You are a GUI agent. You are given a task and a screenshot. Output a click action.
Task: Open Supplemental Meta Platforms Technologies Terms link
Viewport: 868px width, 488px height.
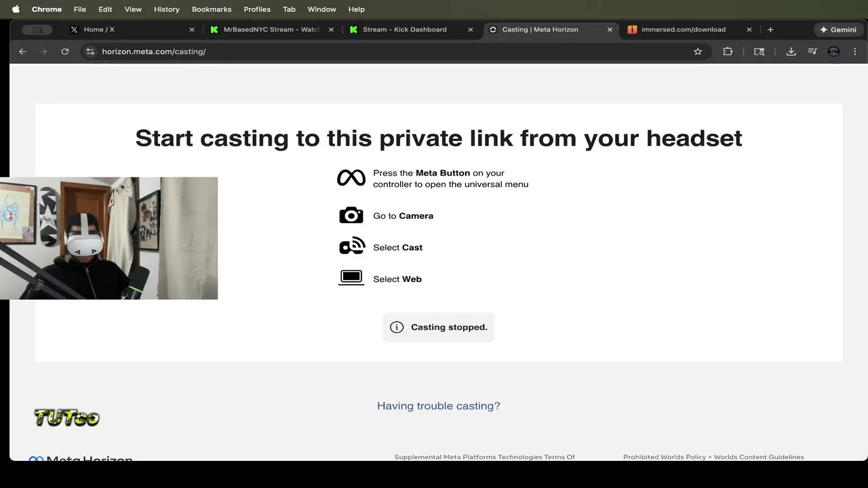click(485, 457)
